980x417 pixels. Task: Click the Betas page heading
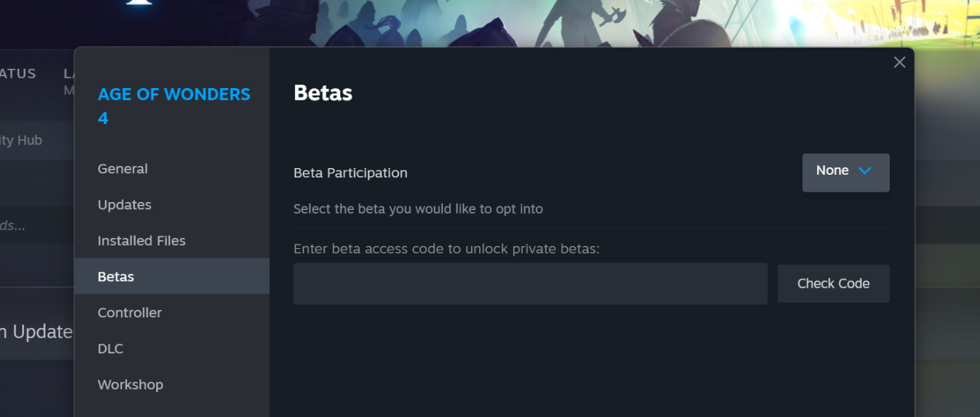323,93
